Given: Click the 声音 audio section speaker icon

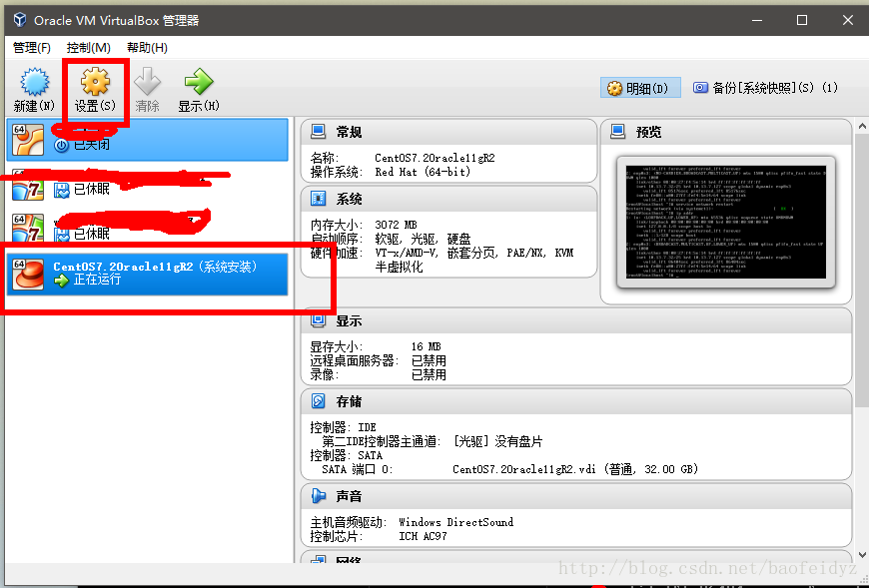Looking at the screenshot, I should click(318, 496).
